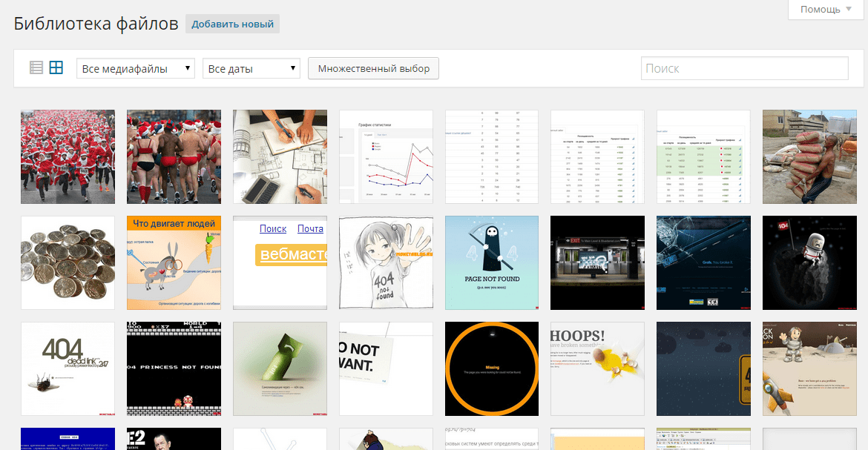The image size is (868, 450).
Task: Click the 'Множественный выбор' button
Action: coord(374,69)
